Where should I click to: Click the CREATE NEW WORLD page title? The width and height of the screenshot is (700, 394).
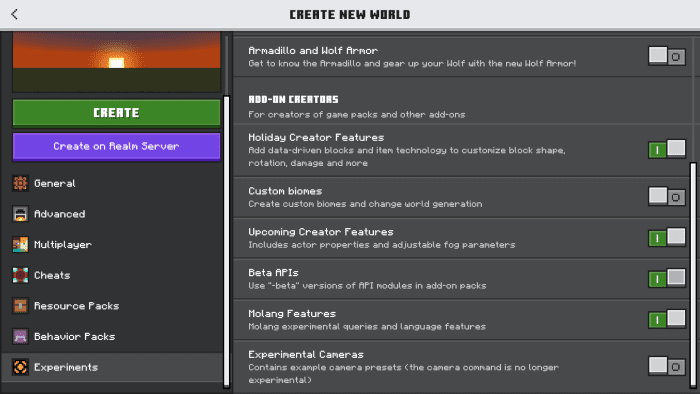(x=350, y=15)
